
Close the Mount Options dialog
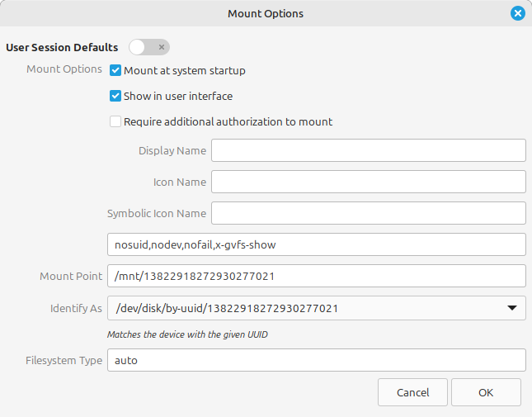(x=518, y=13)
